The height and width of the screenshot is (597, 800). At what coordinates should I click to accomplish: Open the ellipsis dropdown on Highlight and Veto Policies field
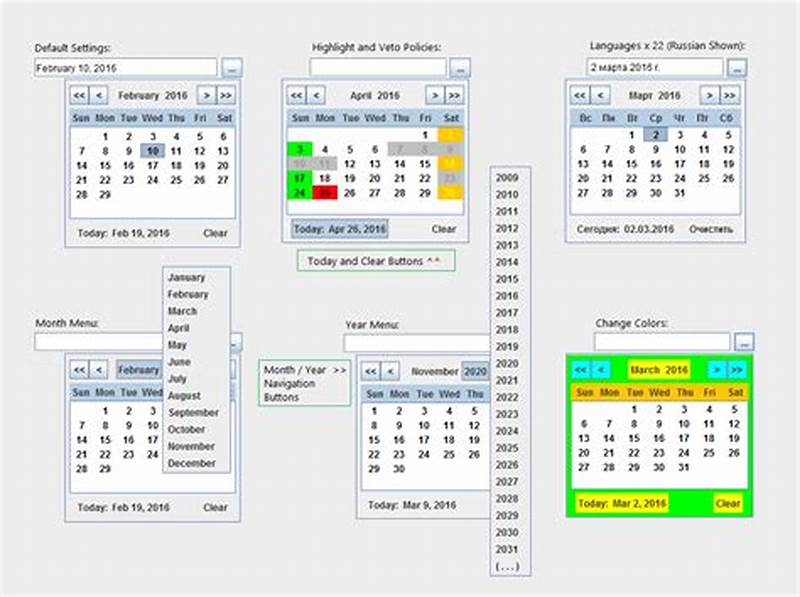pyautogui.click(x=459, y=67)
